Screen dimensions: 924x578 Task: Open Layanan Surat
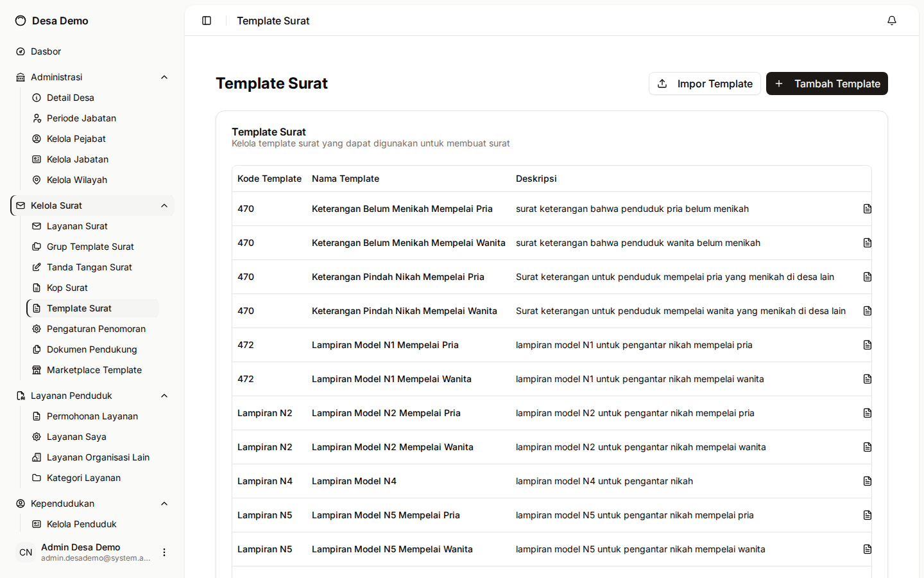pos(92,226)
